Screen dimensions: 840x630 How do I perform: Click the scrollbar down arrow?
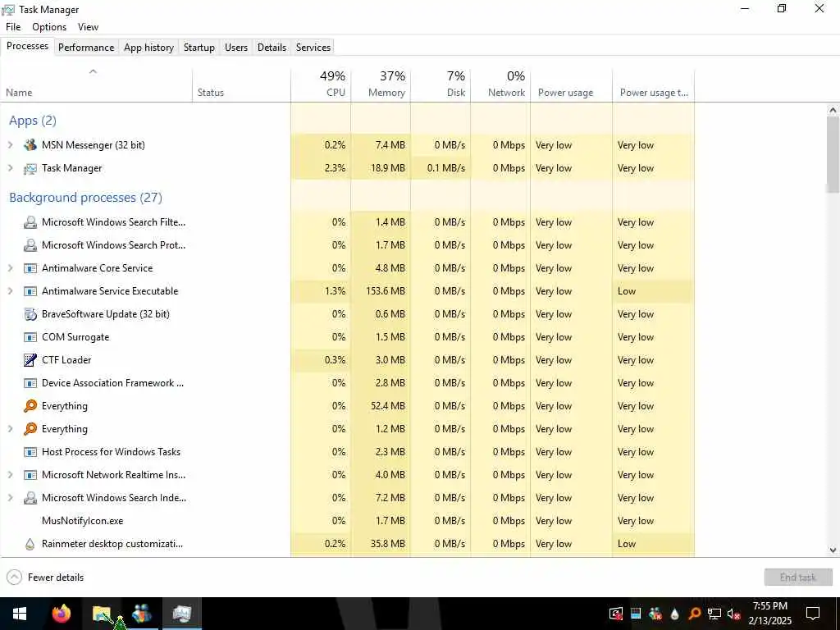(x=833, y=550)
